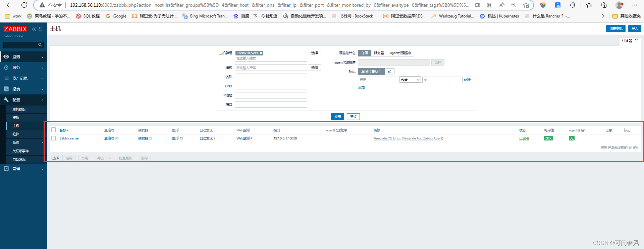
Task: Open the browser read aloud icon
Action: tap(502, 5)
